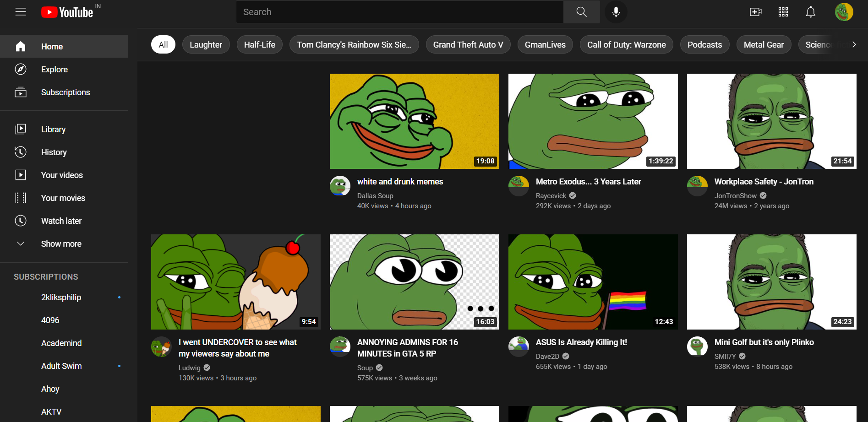Open the Home sidebar label

[x=52, y=46]
